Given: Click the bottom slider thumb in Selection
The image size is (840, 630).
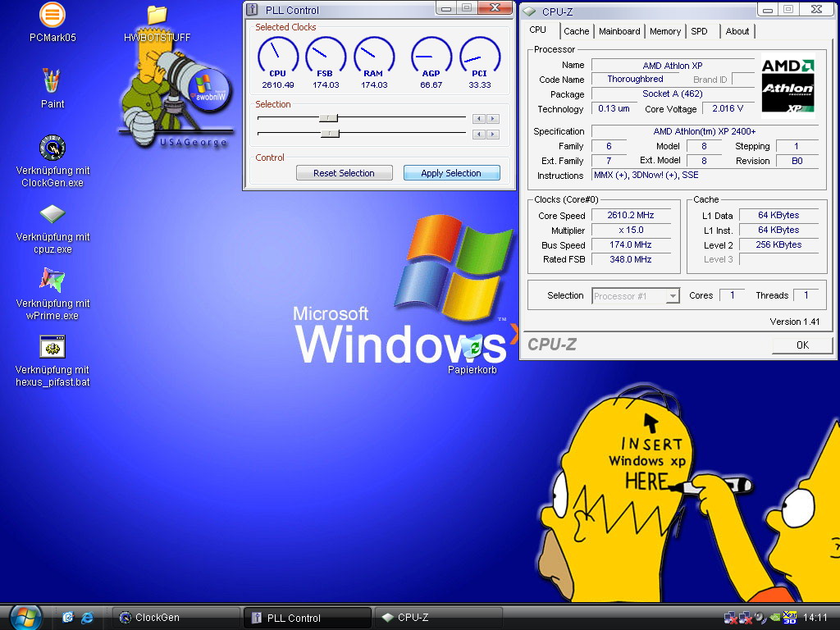Looking at the screenshot, I should 330,134.
